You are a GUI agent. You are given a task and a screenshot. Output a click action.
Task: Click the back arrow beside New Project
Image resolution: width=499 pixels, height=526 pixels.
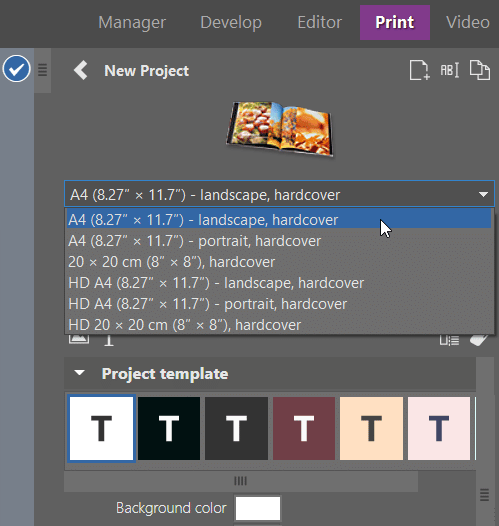click(x=81, y=70)
